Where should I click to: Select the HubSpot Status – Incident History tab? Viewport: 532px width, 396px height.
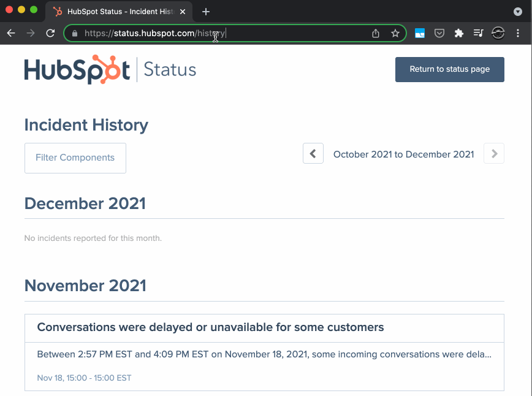[119, 12]
